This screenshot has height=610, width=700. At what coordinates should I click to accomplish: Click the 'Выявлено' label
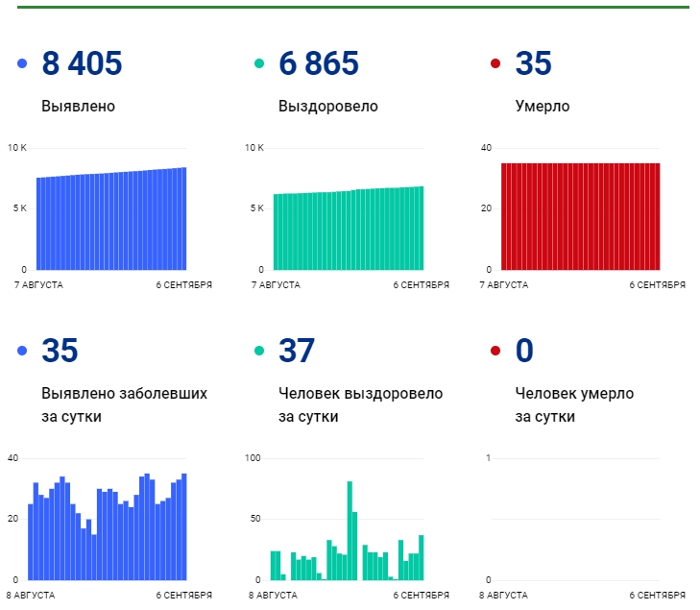click(78, 107)
